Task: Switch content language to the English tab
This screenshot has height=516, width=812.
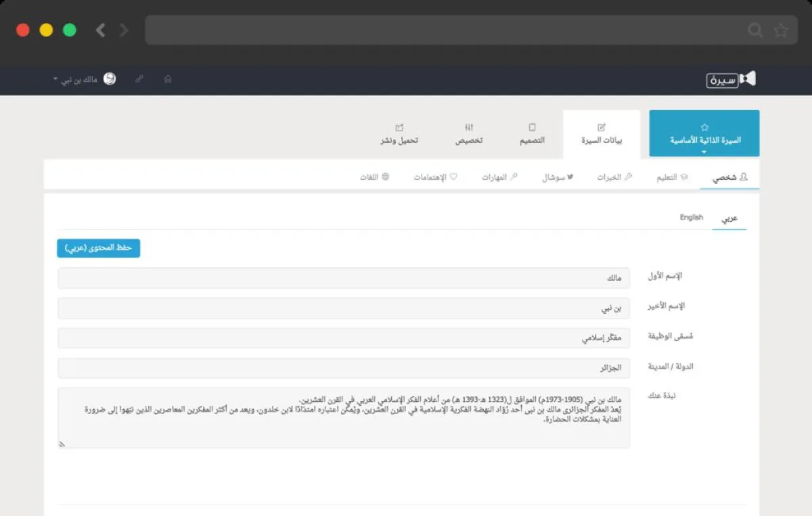Action: (691, 218)
